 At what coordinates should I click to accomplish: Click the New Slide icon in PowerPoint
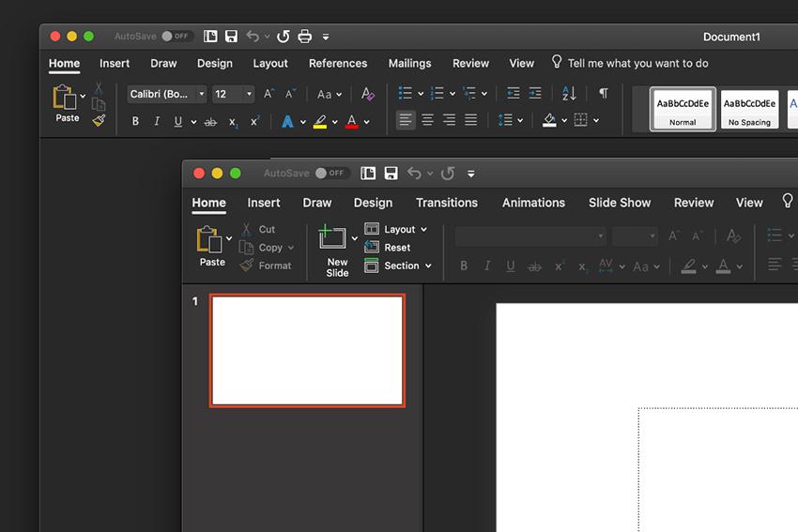(332, 237)
